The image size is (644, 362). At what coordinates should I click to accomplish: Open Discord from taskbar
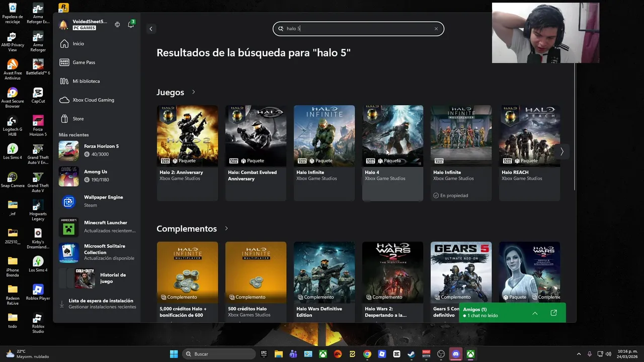456,354
